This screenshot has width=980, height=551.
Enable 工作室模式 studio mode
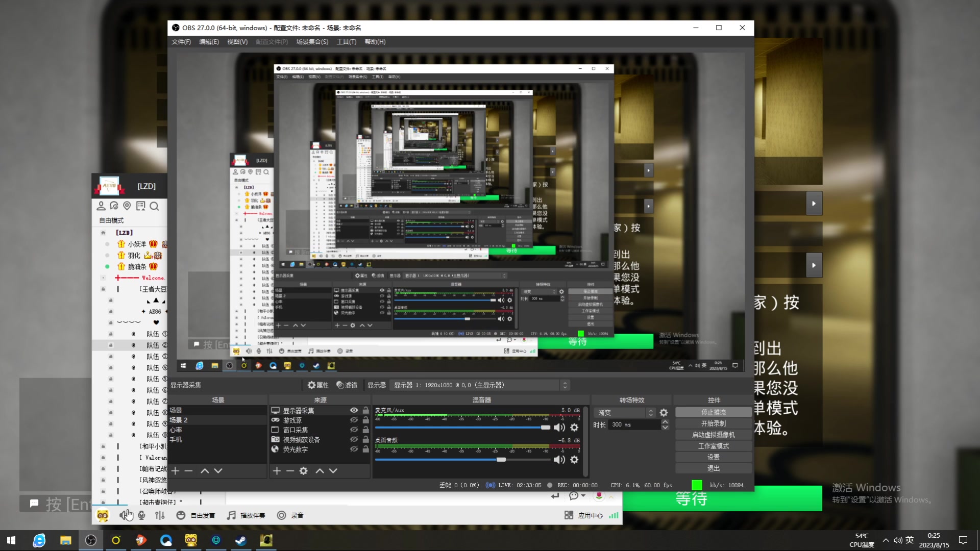pos(713,446)
